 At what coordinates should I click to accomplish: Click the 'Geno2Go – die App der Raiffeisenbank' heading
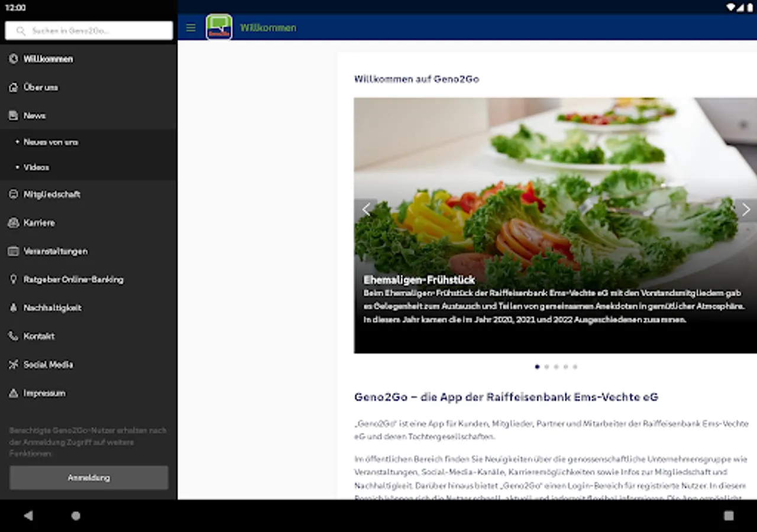pyautogui.click(x=506, y=397)
